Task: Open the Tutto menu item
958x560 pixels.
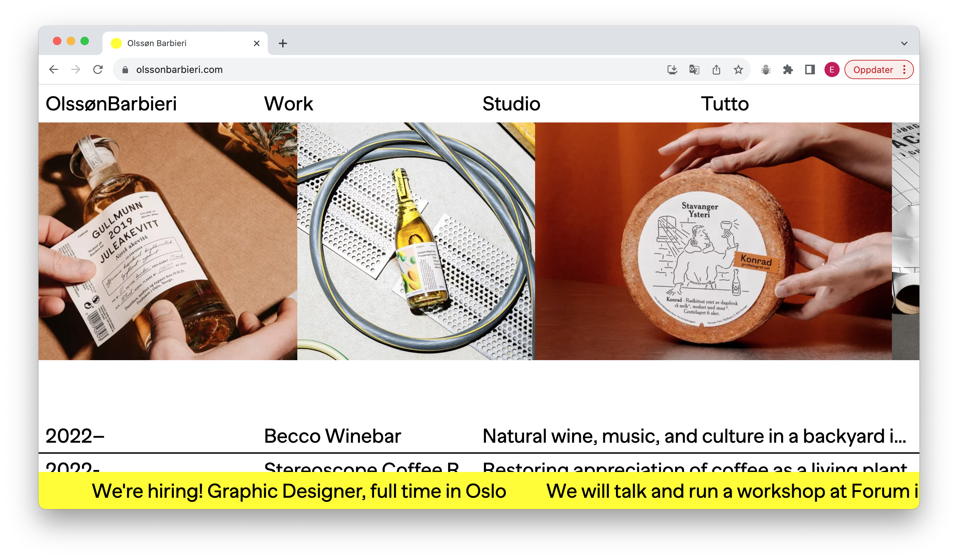Action: pos(725,104)
